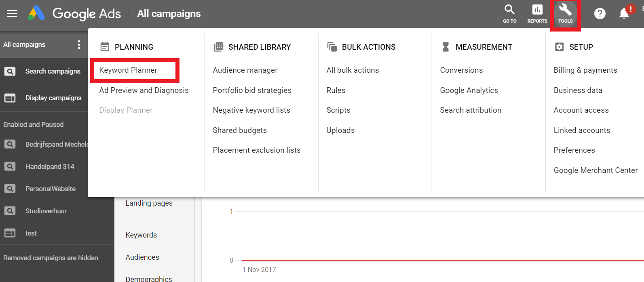Open Account access

pos(581,110)
